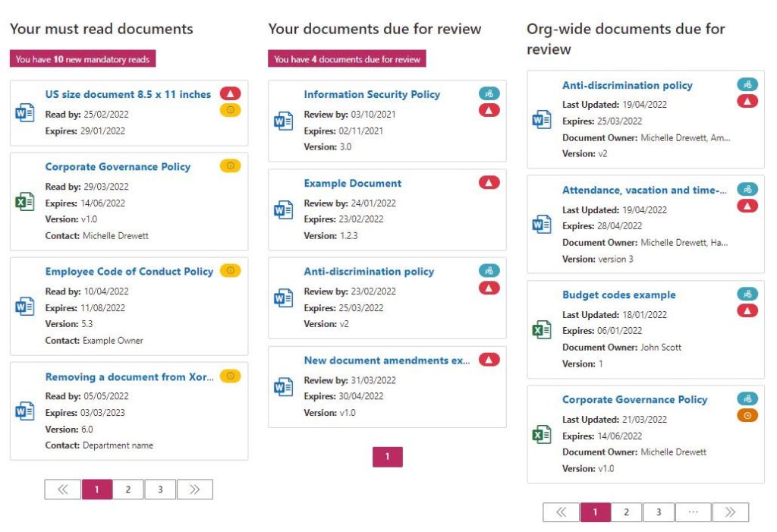Go to page 3 of org-wide documents

[x=659, y=512]
